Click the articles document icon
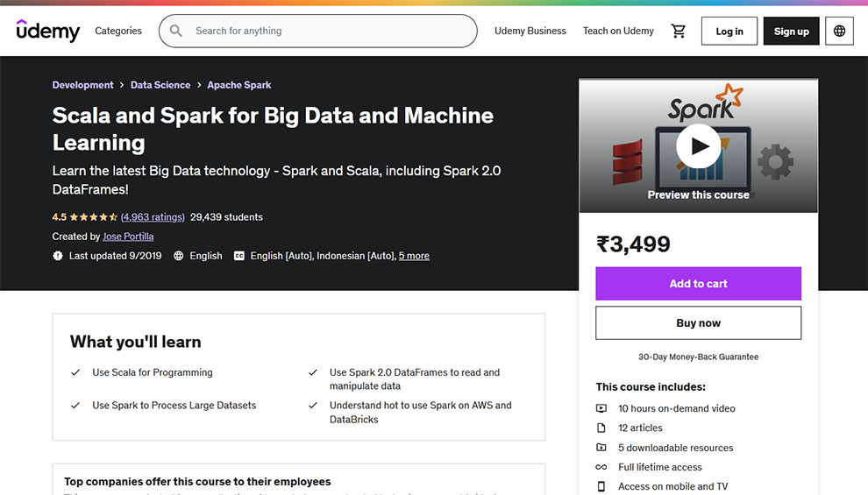This screenshot has width=868, height=495. pos(601,428)
